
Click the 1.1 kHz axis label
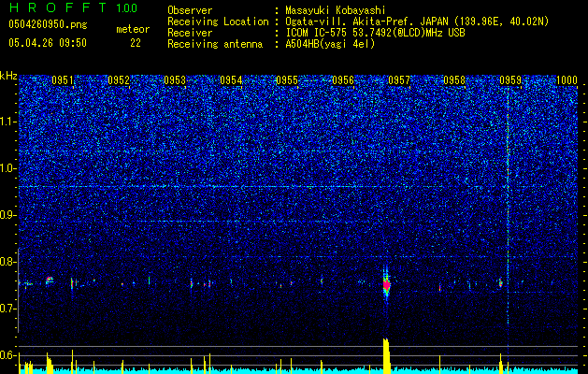8,122
